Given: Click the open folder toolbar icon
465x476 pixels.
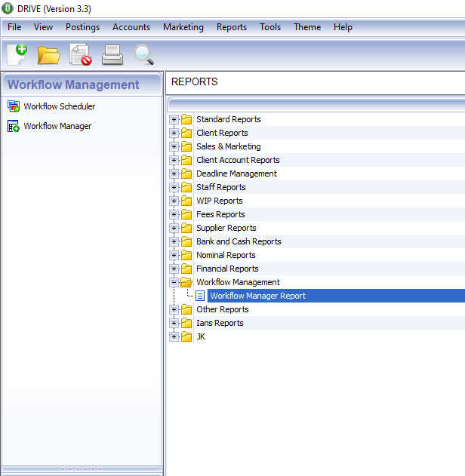Looking at the screenshot, I should [48, 55].
